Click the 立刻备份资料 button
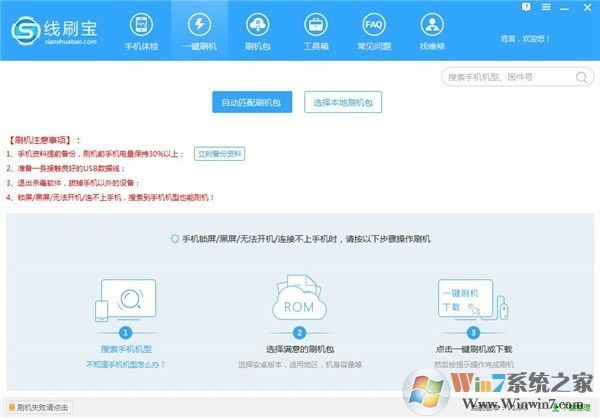This screenshot has width=600, height=418. [219, 154]
